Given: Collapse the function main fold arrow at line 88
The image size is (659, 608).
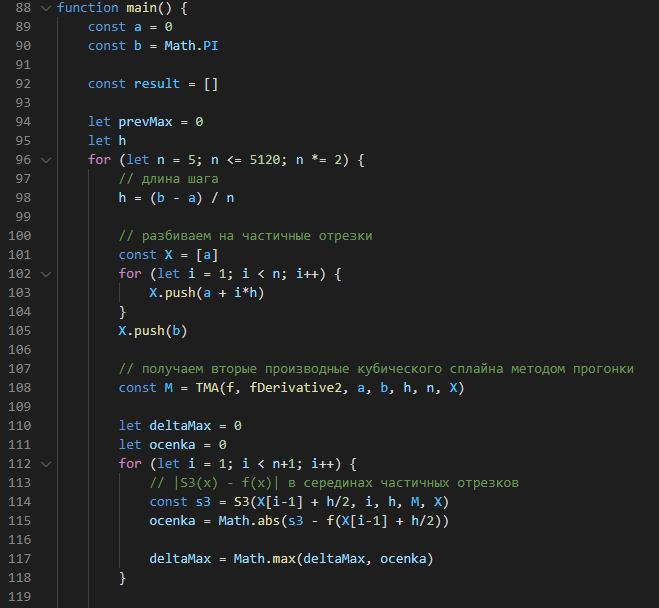Looking at the screenshot, I should 46,8.
